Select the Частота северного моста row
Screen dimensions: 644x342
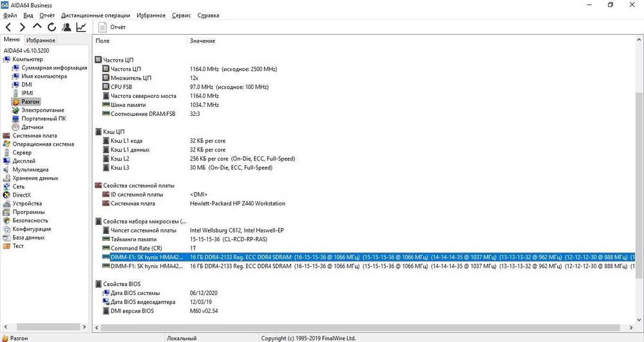[365, 96]
